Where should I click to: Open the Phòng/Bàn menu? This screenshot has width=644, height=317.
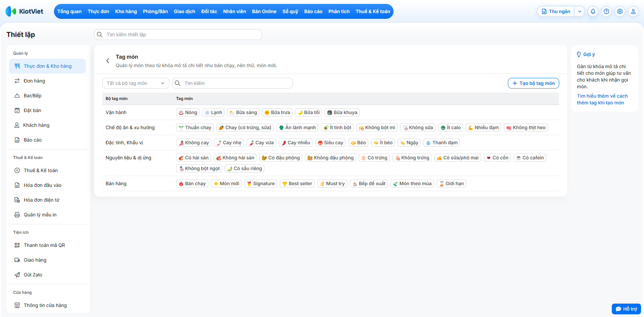(155, 11)
